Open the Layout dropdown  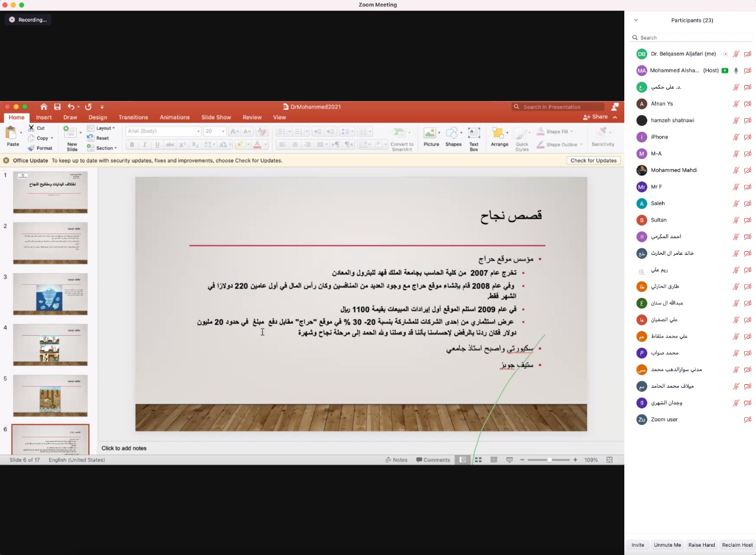[x=102, y=128]
